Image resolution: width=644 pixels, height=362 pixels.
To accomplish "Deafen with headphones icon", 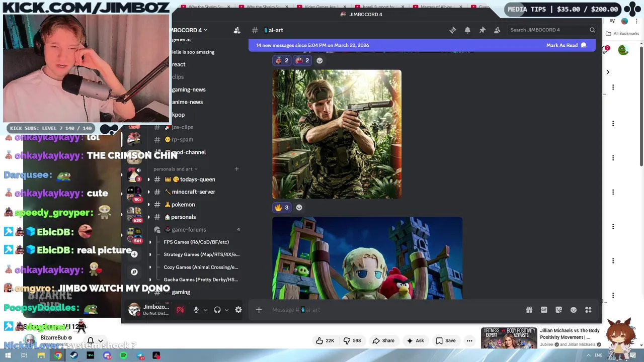I will tap(217, 310).
